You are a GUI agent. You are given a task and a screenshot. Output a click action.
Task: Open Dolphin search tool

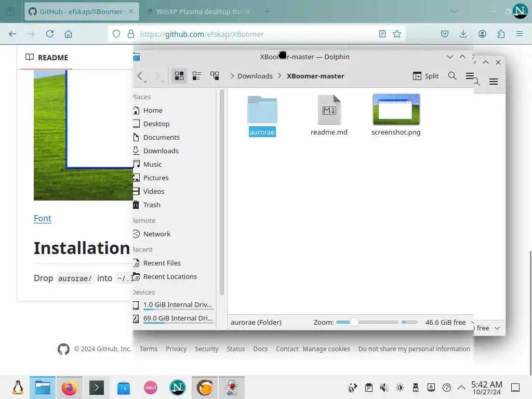[x=452, y=76]
